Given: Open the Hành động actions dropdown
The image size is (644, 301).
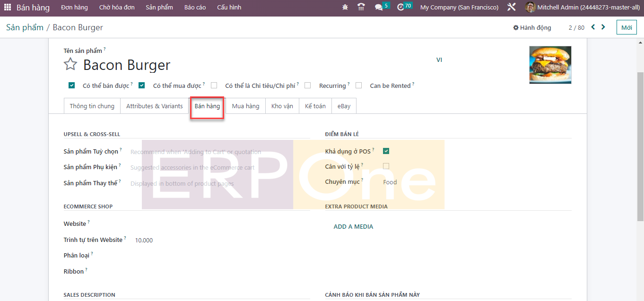Looking at the screenshot, I should click(x=532, y=28).
